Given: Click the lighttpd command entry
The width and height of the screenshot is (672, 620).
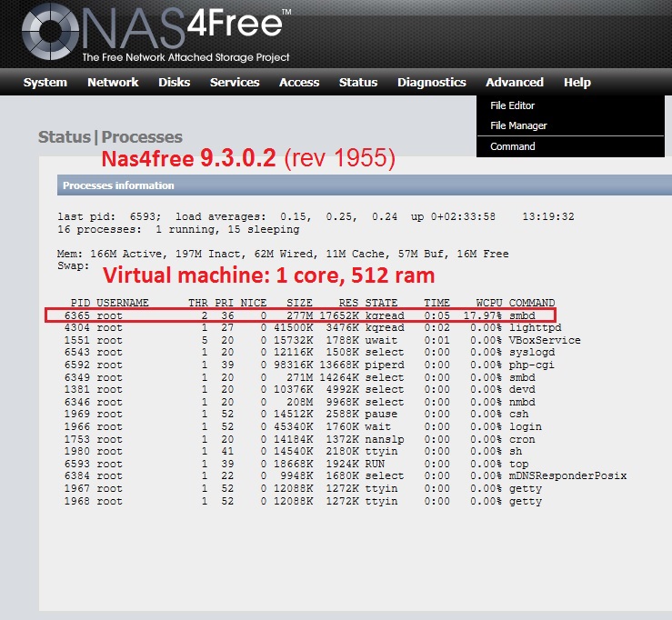Looking at the screenshot, I should [x=535, y=328].
